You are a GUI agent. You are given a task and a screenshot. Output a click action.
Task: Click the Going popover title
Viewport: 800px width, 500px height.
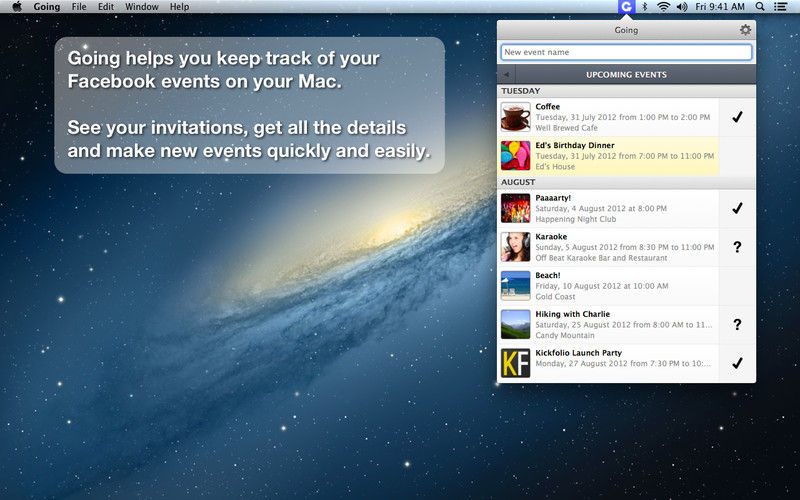point(626,30)
